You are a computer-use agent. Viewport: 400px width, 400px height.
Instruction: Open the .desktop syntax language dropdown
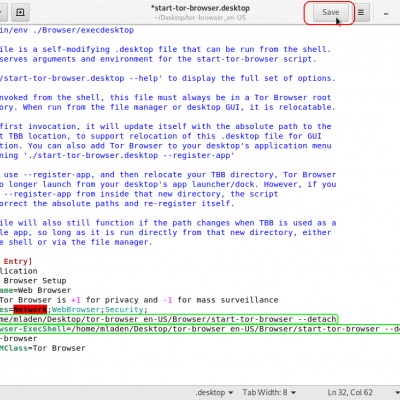click(x=214, y=392)
